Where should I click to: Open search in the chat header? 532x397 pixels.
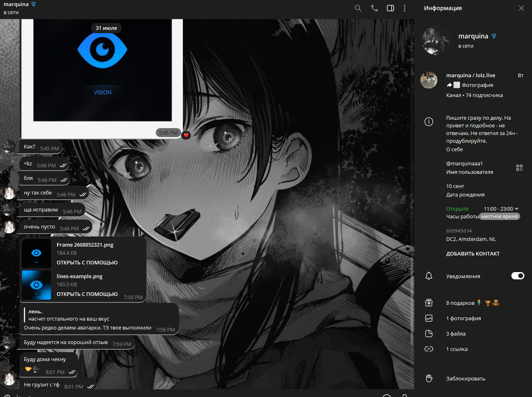pos(358,8)
